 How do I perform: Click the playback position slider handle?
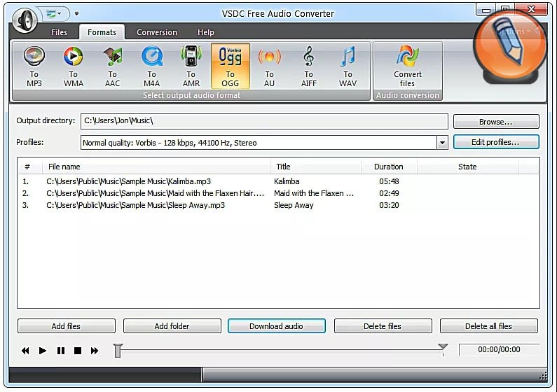click(x=118, y=350)
